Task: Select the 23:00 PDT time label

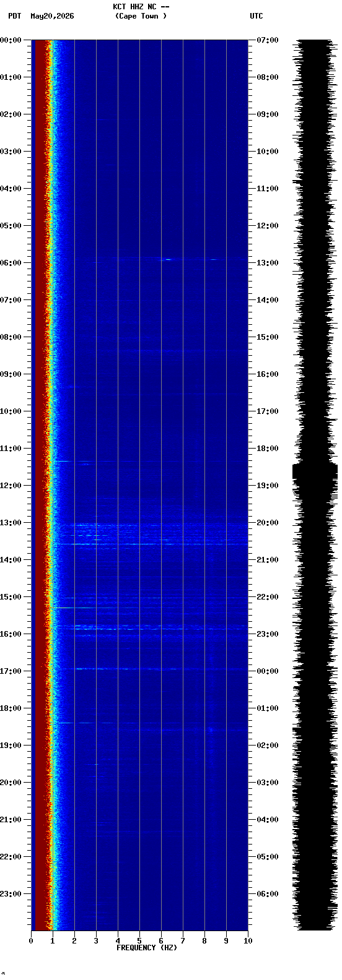Action: (11, 894)
